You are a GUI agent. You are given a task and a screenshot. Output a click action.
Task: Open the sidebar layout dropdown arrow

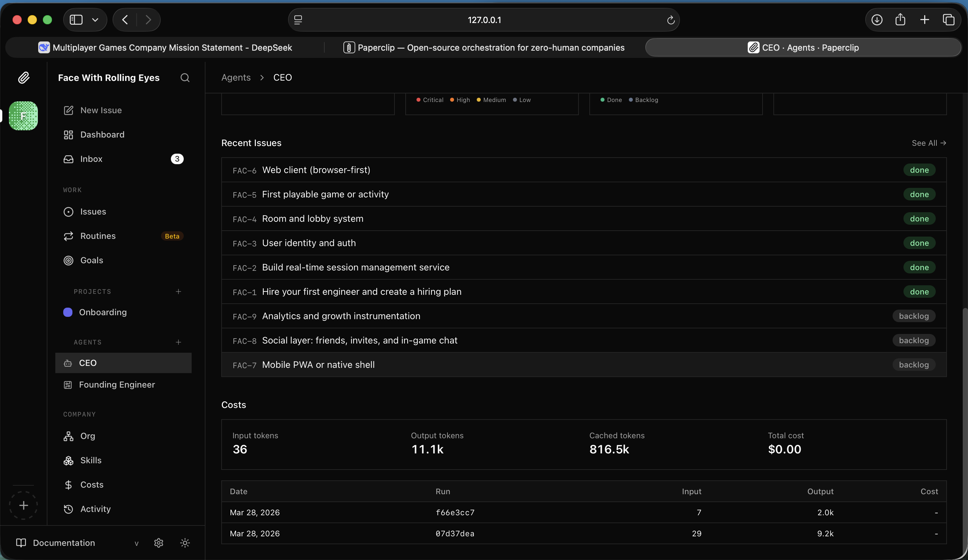pyautogui.click(x=95, y=19)
